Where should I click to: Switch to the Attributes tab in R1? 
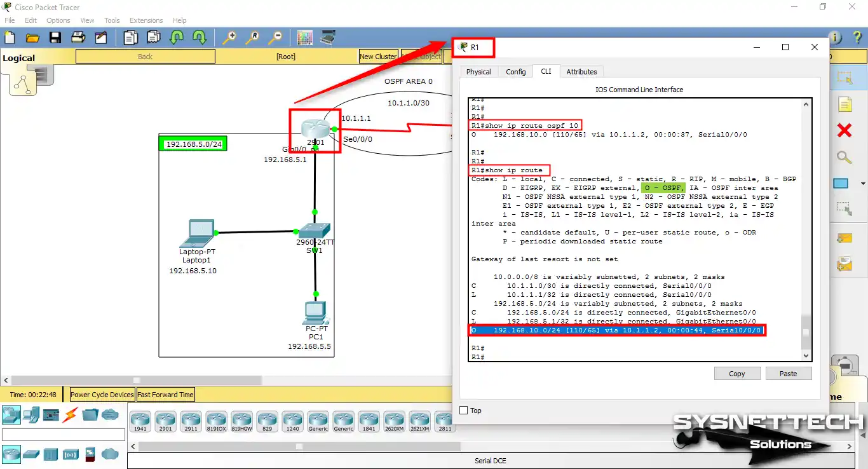click(582, 72)
